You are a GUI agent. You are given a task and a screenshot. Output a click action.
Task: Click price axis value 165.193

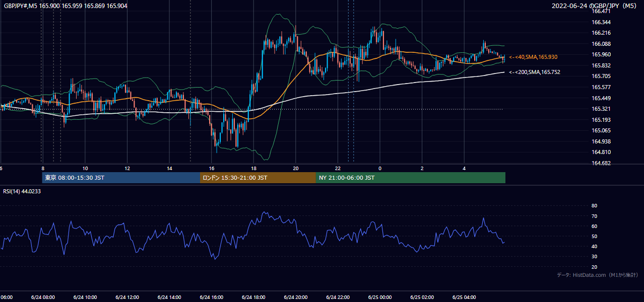[601, 120]
